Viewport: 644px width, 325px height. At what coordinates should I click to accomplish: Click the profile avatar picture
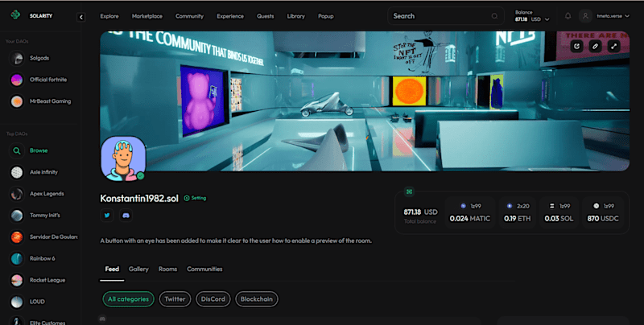click(x=123, y=158)
